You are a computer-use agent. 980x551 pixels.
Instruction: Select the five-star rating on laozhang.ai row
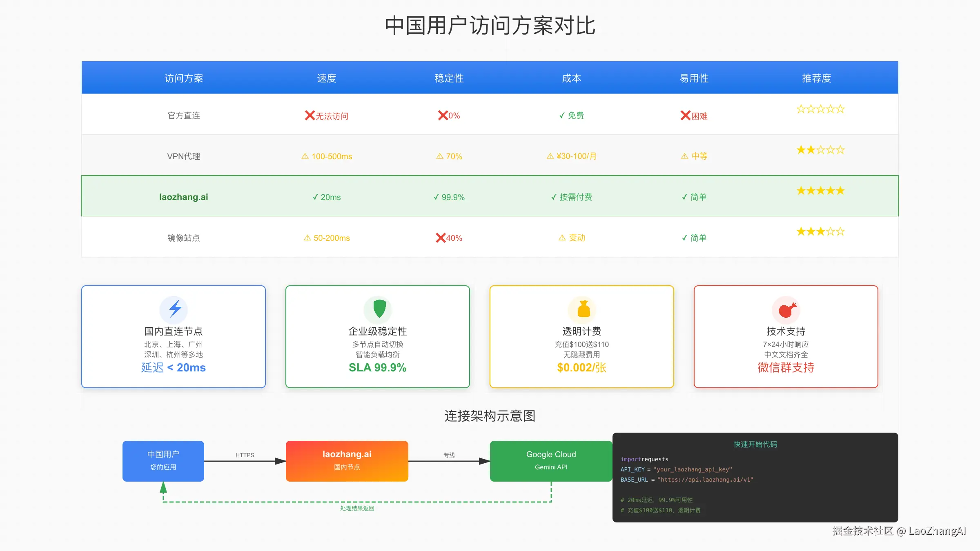pyautogui.click(x=820, y=190)
